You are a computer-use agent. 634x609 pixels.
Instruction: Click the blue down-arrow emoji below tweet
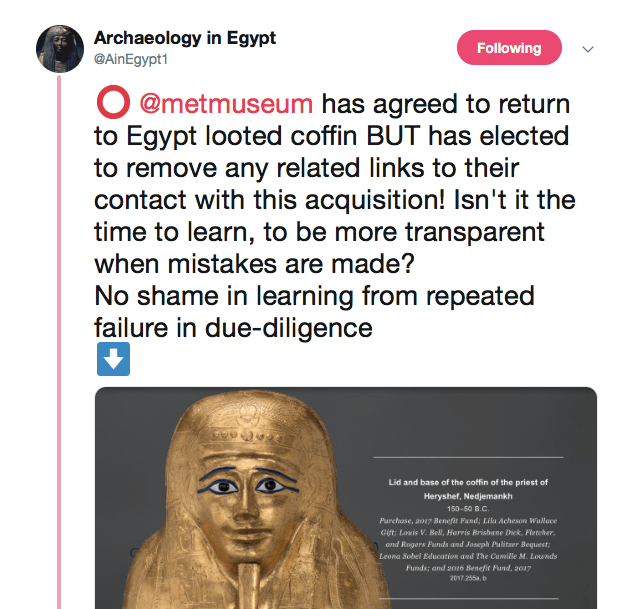[x=113, y=359]
